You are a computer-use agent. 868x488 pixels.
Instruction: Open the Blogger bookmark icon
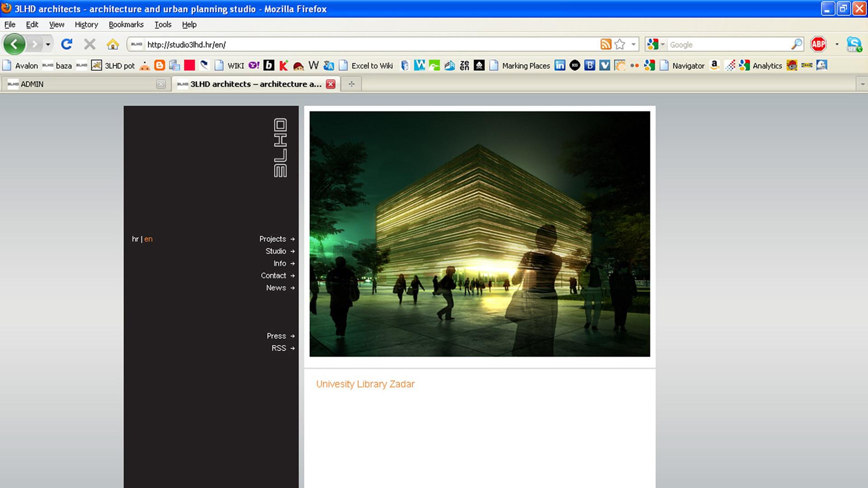(160, 66)
